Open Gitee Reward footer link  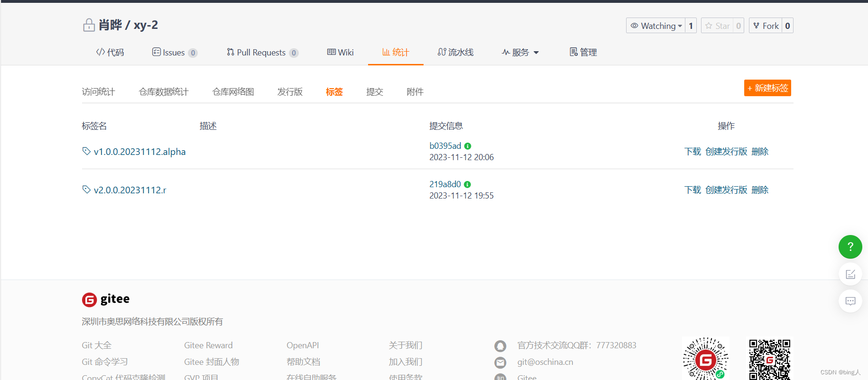point(208,345)
